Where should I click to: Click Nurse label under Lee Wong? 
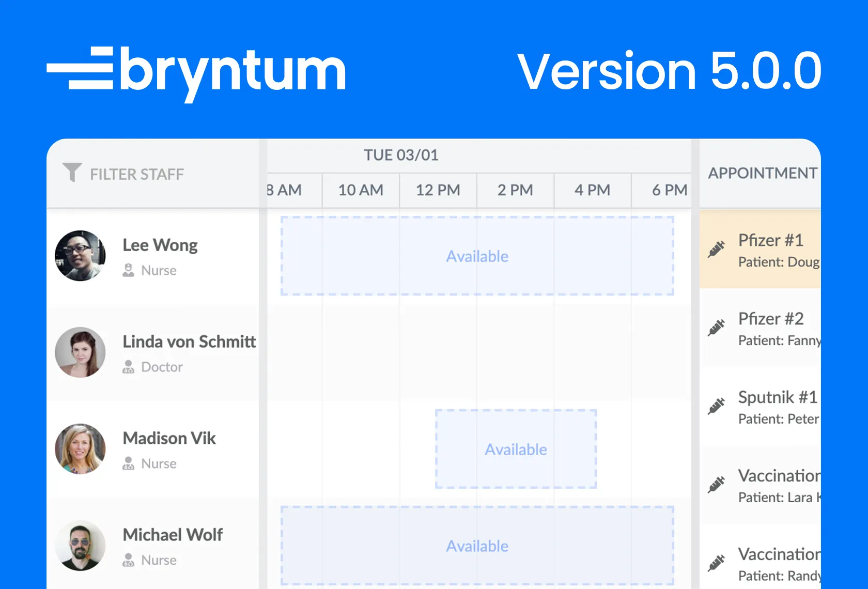[159, 270]
